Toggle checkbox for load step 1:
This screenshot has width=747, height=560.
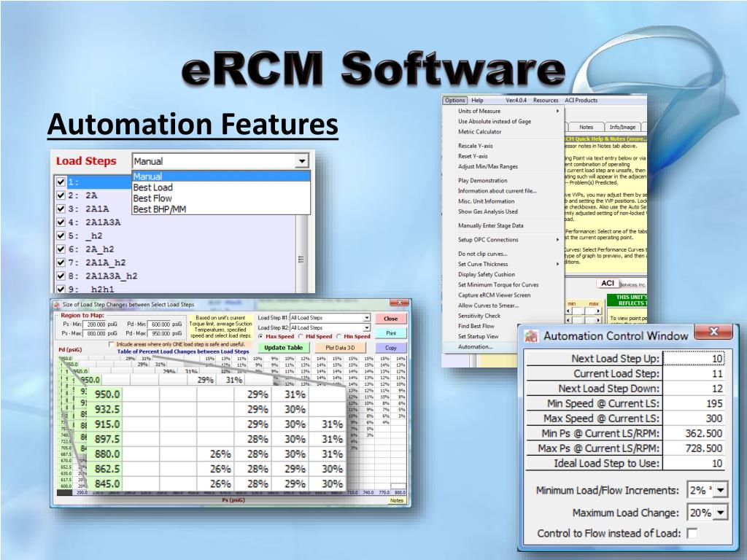click(x=61, y=182)
